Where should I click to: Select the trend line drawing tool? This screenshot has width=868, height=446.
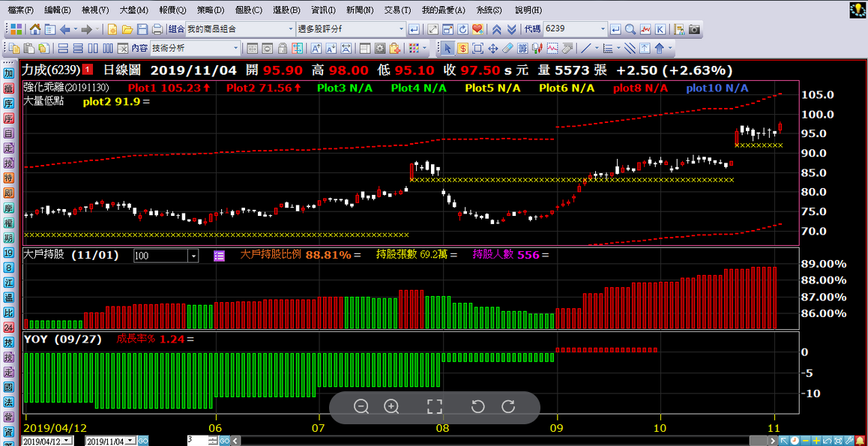coord(586,48)
